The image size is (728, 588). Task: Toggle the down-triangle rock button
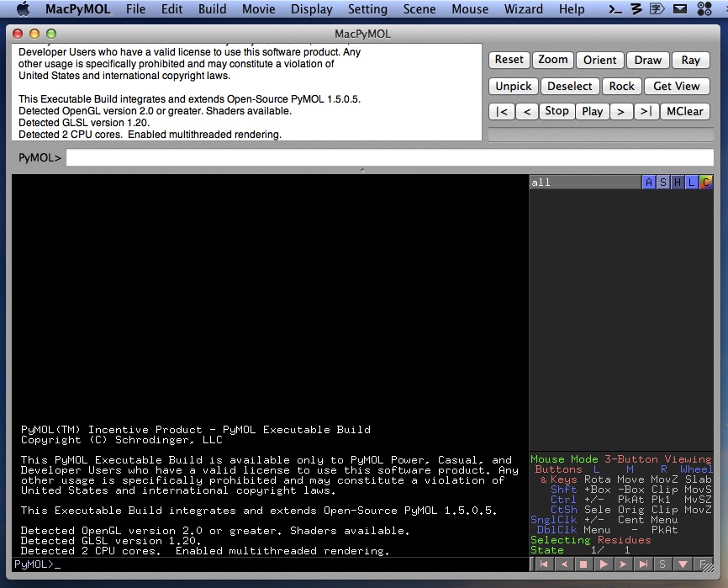683,564
